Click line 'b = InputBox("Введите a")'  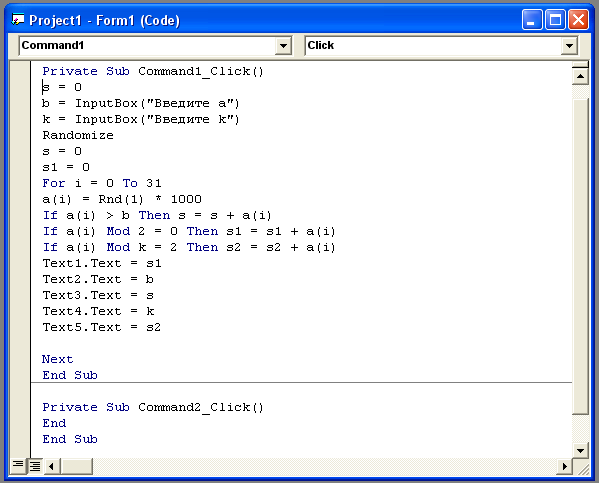tap(141, 104)
